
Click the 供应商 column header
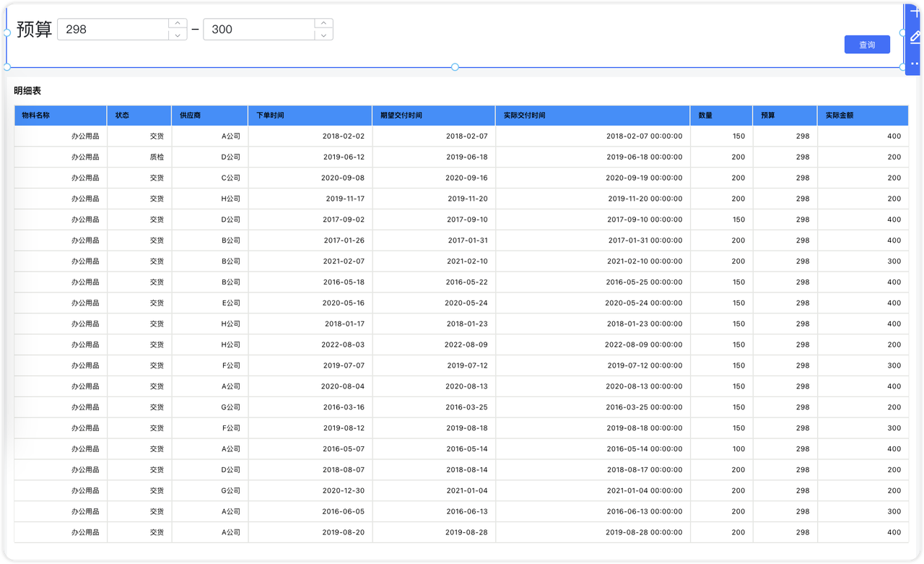pos(210,116)
